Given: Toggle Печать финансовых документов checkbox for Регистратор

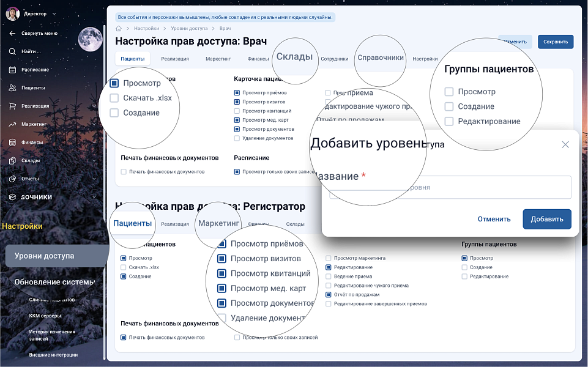Looking at the screenshot, I should click(124, 337).
